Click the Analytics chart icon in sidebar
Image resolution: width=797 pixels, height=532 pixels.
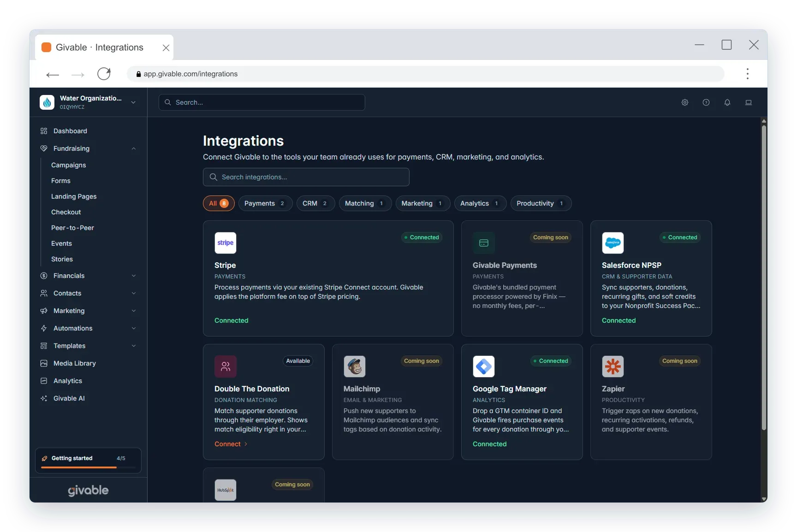[x=44, y=381]
